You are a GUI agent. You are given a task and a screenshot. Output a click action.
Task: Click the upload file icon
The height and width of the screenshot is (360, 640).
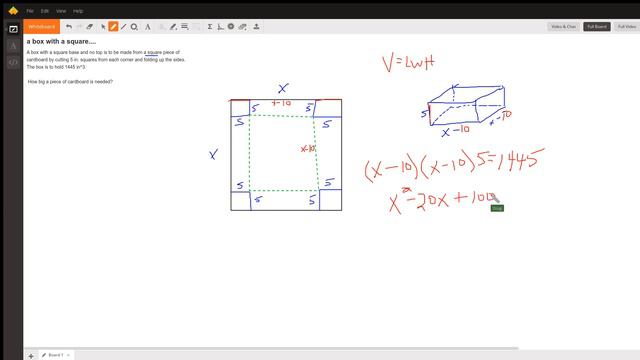tap(256, 27)
